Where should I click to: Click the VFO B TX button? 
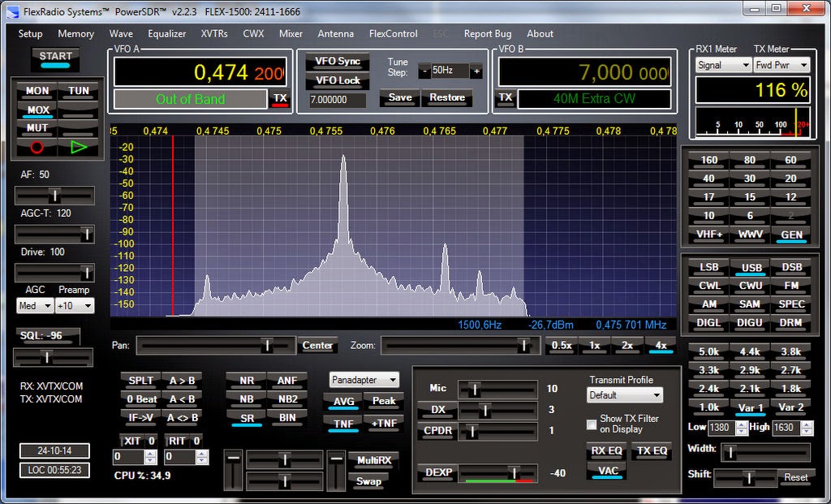click(x=505, y=97)
